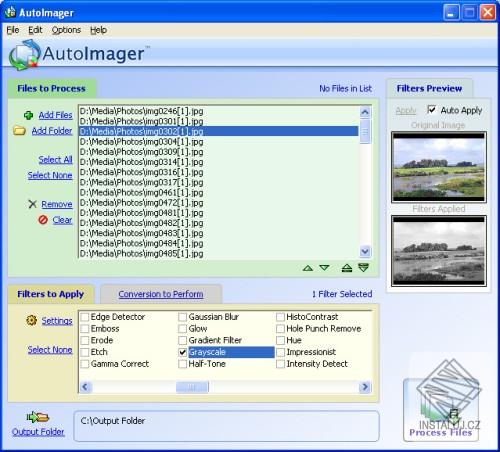The image size is (500, 452).
Task: Toggle the Auto Apply checkbox
Action: point(432,110)
